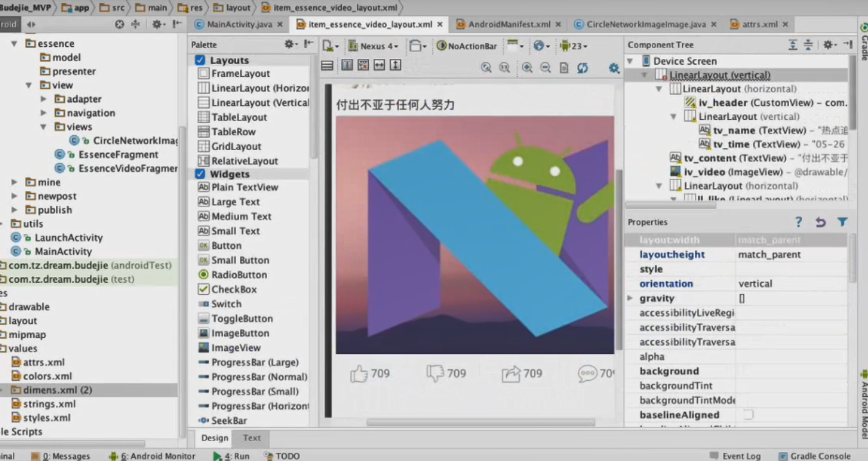This screenshot has width=868, height=461.
Task: Restore default property value undo icon
Action: click(820, 222)
